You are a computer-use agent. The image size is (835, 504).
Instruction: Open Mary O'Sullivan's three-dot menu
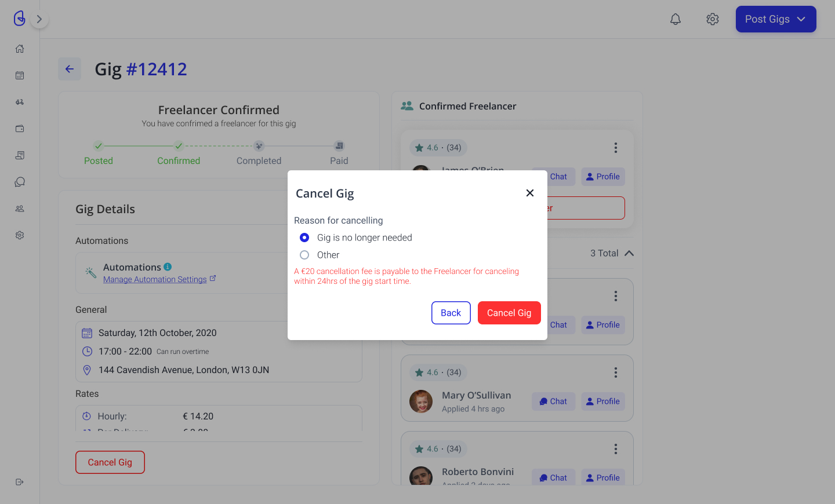pyautogui.click(x=616, y=372)
